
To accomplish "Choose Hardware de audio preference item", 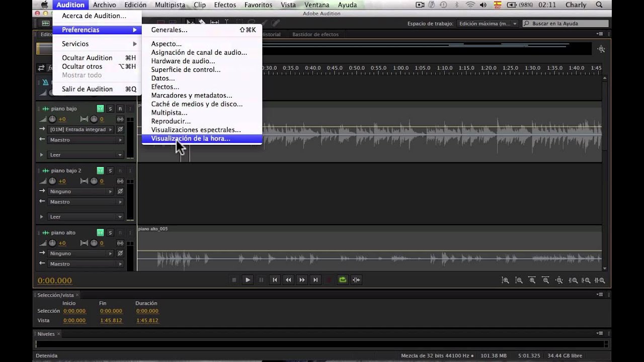I will [202, 61].
